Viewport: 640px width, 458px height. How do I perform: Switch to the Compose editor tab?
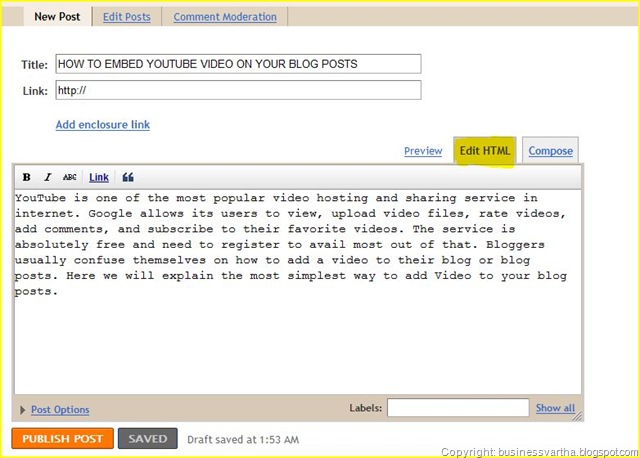(x=551, y=151)
